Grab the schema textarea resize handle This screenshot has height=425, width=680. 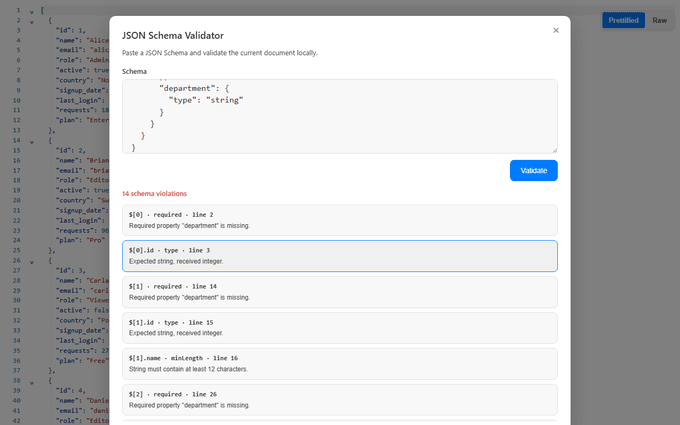[554, 150]
